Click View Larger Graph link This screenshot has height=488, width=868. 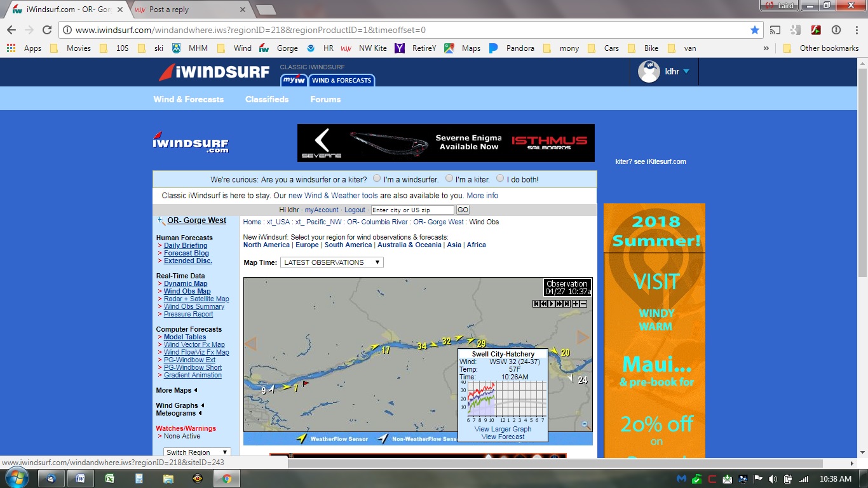coord(503,429)
